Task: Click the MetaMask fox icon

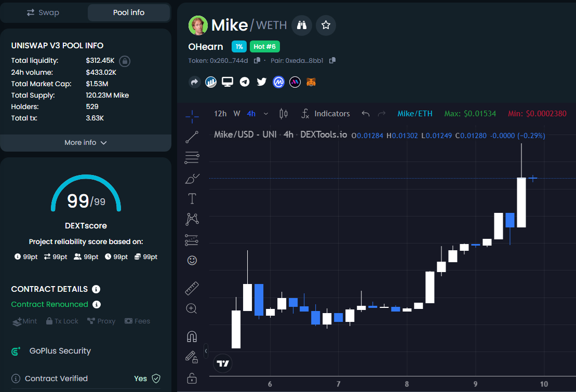Action: pyautogui.click(x=311, y=82)
